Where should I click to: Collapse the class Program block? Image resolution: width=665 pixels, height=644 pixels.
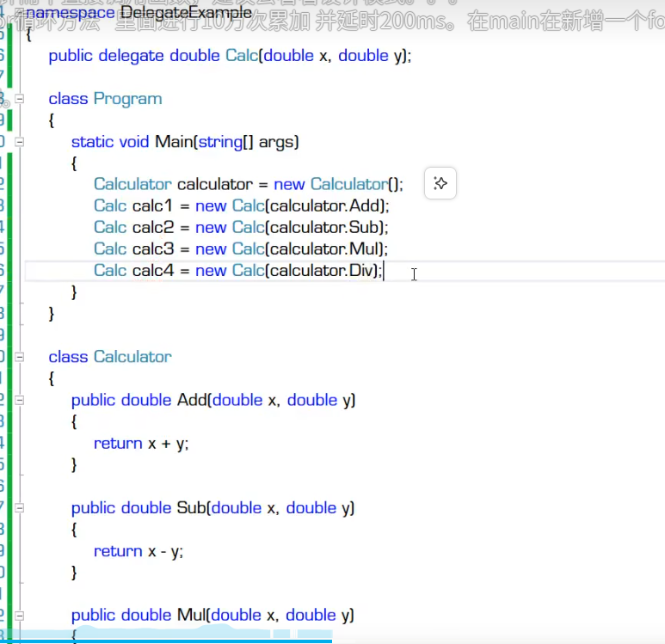coord(19,99)
